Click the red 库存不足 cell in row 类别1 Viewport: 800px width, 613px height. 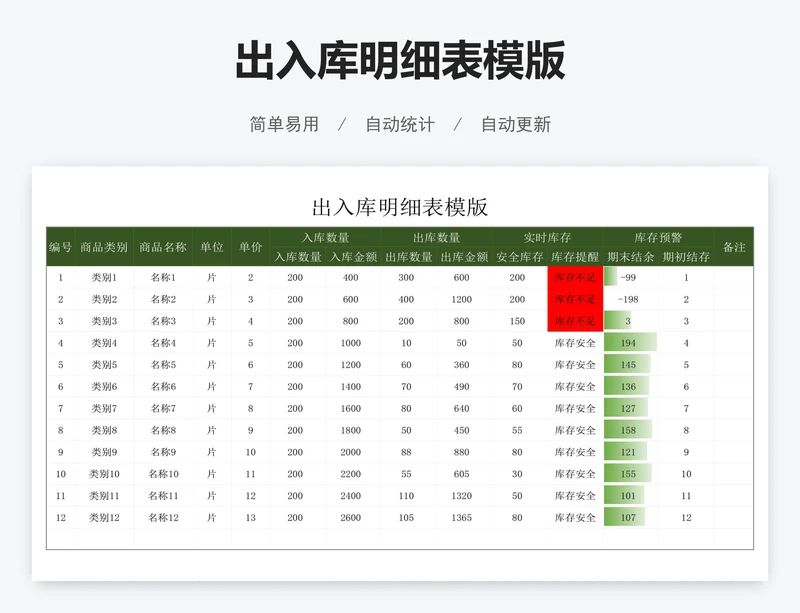[575, 278]
